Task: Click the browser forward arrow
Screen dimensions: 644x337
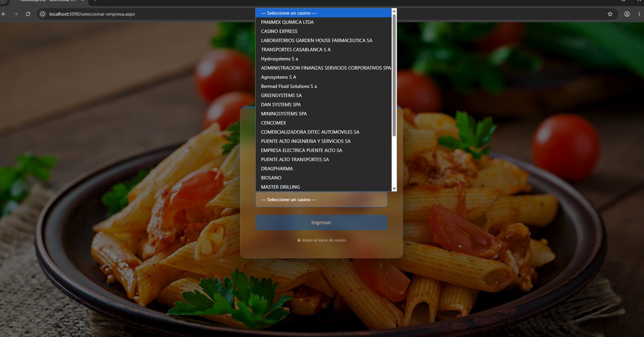Action: tap(16, 14)
